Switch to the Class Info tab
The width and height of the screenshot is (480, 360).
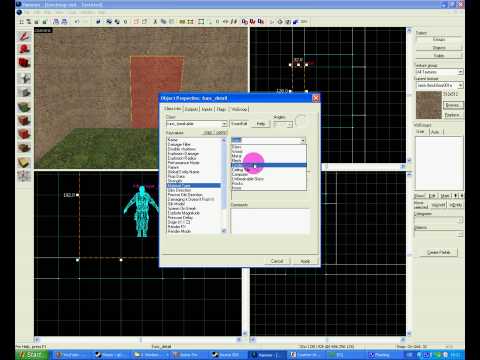pos(173,109)
